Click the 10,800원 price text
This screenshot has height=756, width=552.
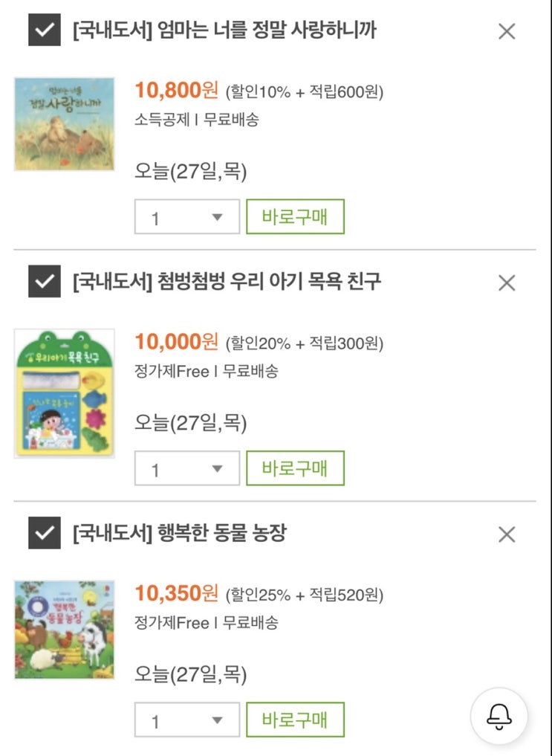point(177,91)
